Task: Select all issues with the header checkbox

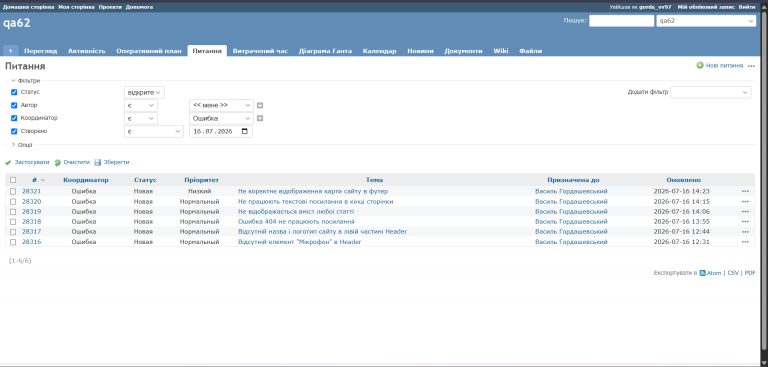Action: click(13, 180)
